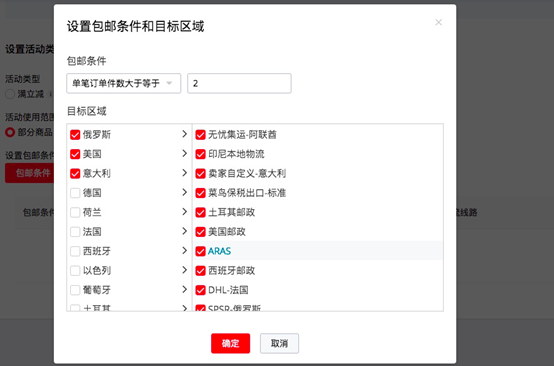Open the 单笔订单件数大于等于 condition dropdown
554x366 pixels.
click(124, 83)
